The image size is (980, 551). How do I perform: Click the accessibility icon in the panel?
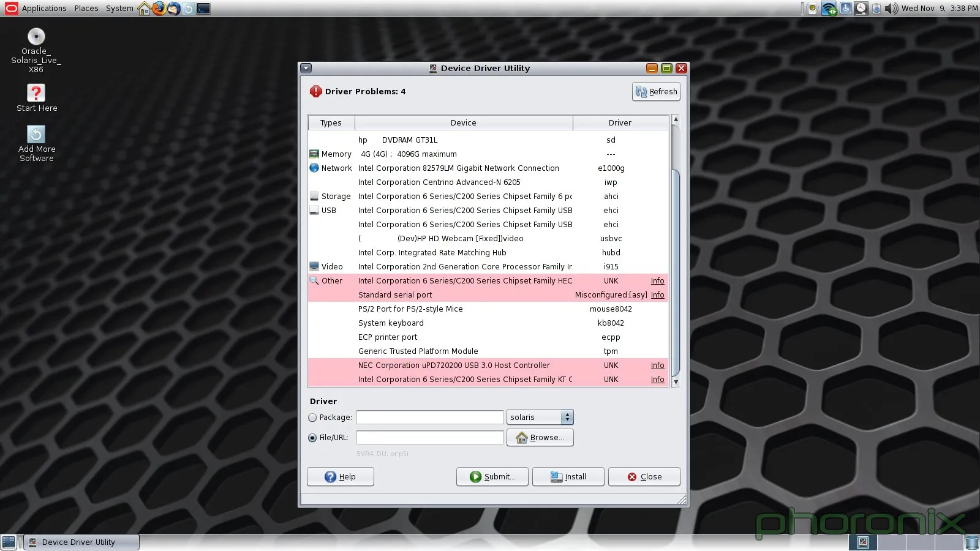click(846, 9)
